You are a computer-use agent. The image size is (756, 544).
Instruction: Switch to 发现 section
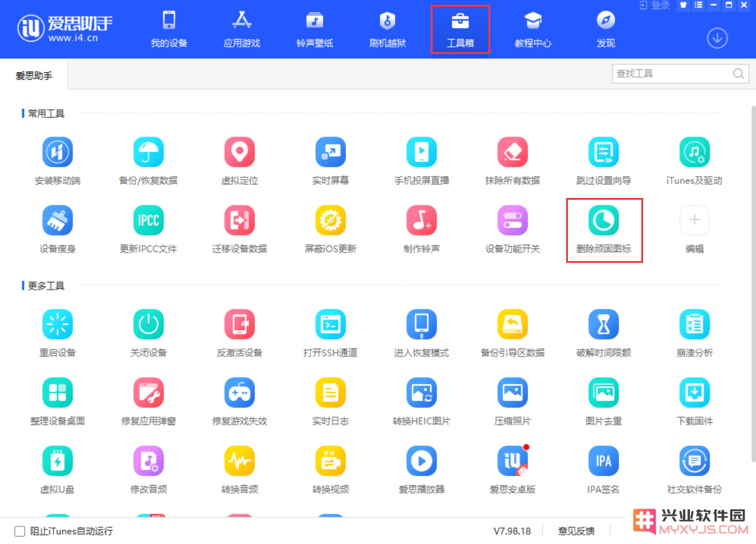click(x=606, y=30)
